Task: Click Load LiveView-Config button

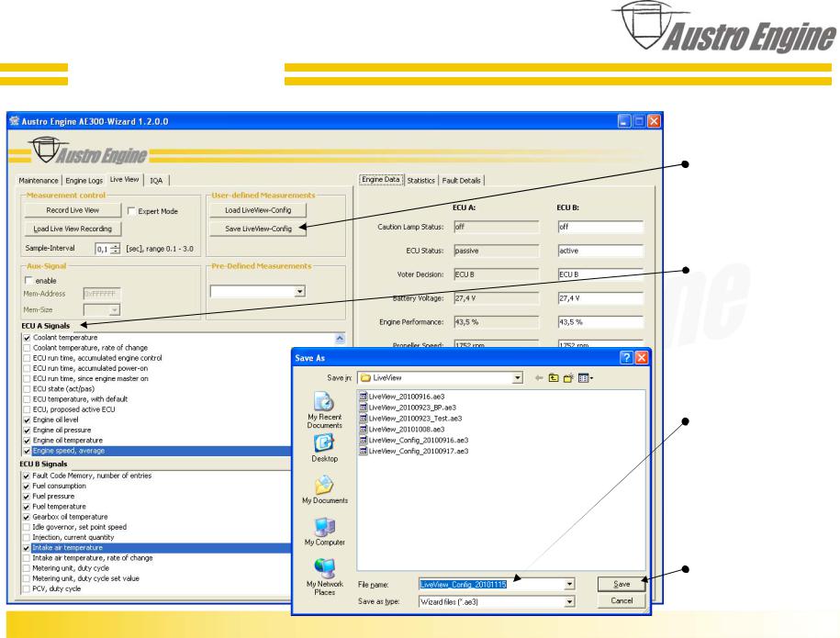Action: click(x=258, y=210)
